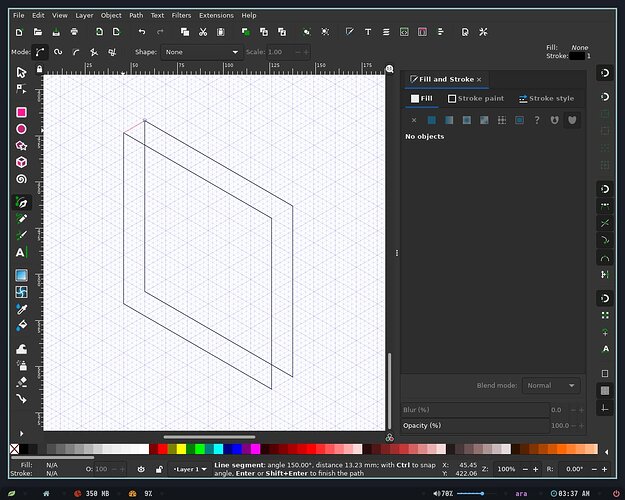Open the Layer 1 selector dropdown
This screenshot has height=500, width=625.
coord(190,469)
